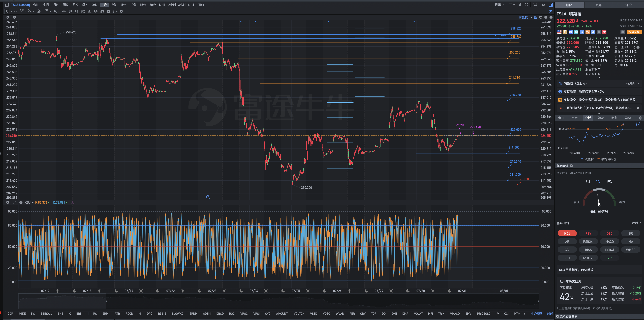Viewport: 644px width, 320px height.
Task: Switch chart to Tick view
Action: point(201,5)
